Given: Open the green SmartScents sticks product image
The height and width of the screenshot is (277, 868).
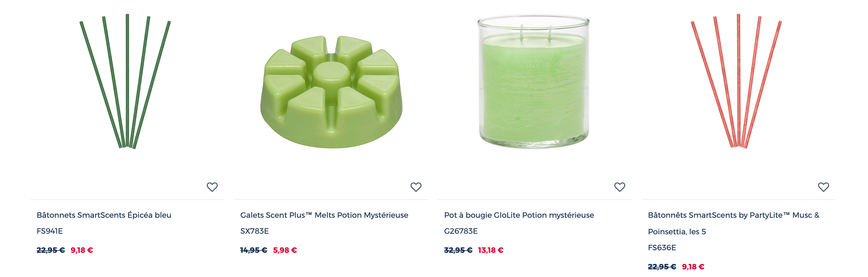Looking at the screenshot, I should pyautogui.click(x=125, y=81).
